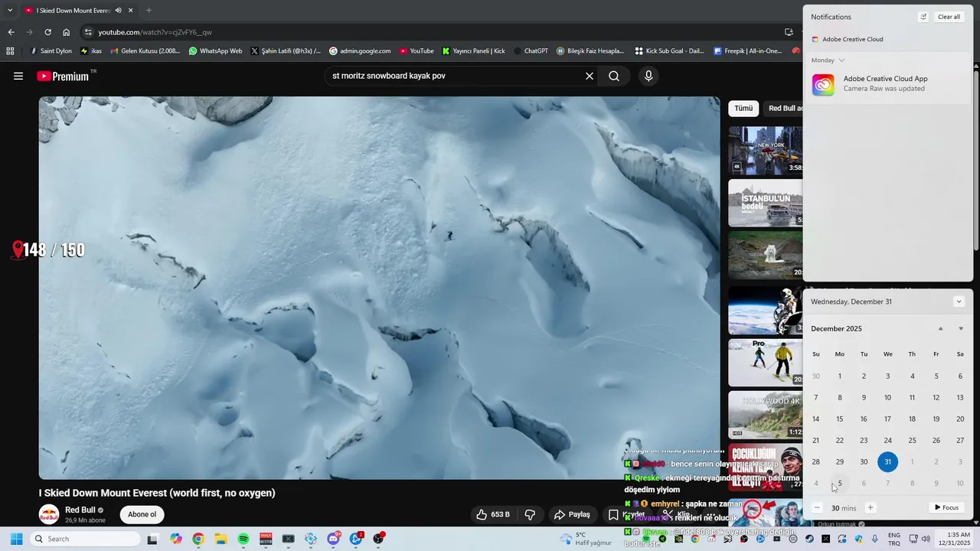Open the New York 4K recommended video
The height and width of the screenshot is (551, 980).
coord(765,150)
